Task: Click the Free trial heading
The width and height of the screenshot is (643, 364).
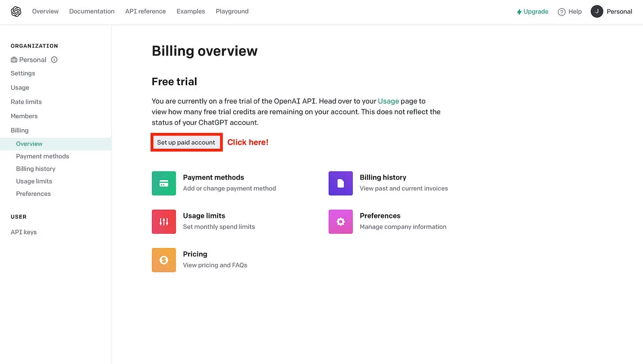Action: (174, 82)
